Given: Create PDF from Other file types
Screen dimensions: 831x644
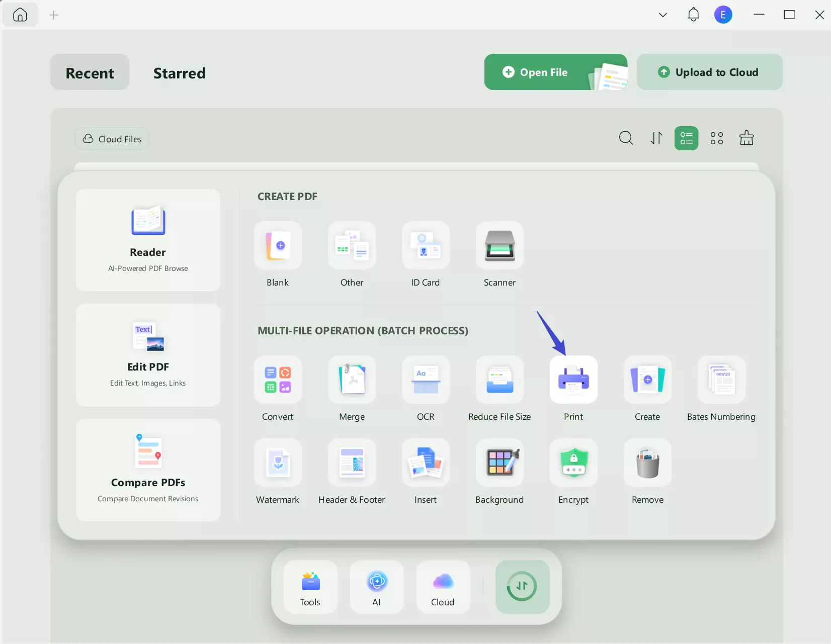Looking at the screenshot, I should 352,245.
